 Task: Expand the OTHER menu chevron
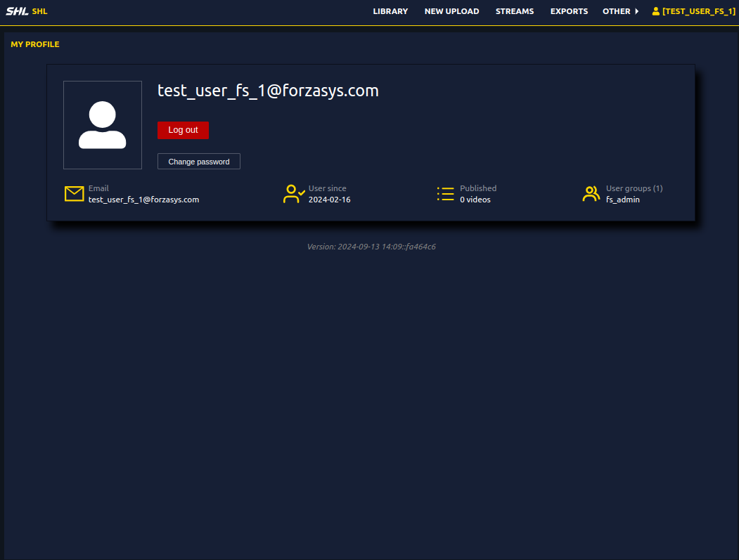[x=636, y=11]
